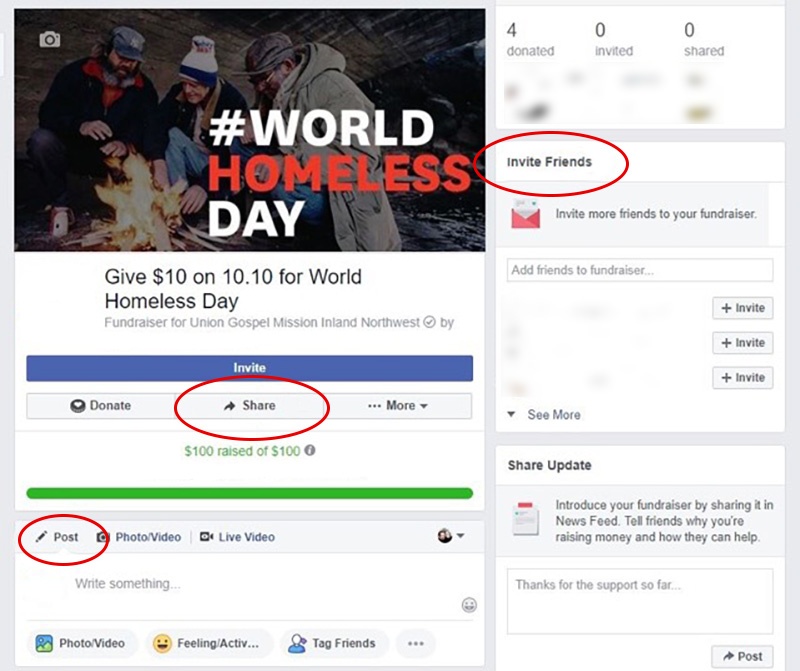Switch to the Live Video tab
The width and height of the screenshot is (800, 671).
tap(237, 537)
